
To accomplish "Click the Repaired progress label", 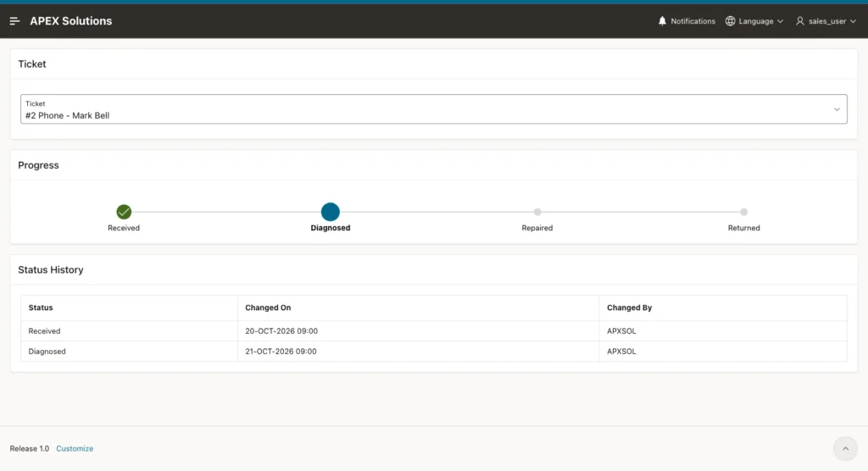I will [537, 228].
